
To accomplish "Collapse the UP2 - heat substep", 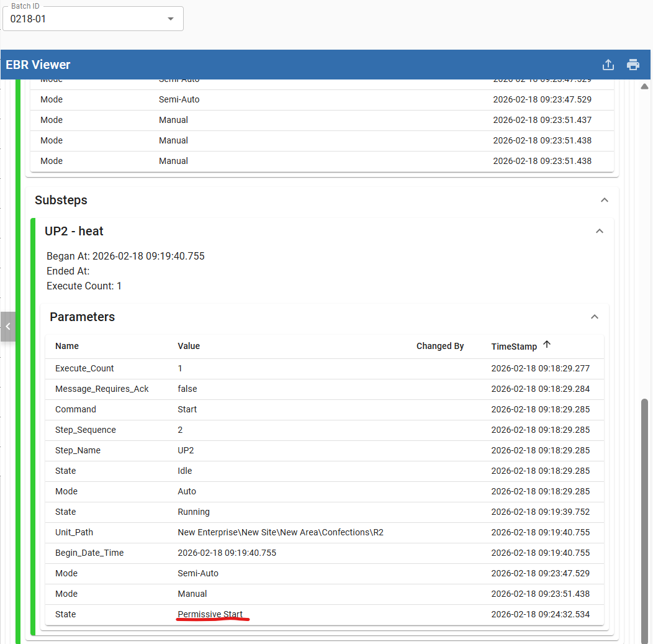I will [600, 231].
